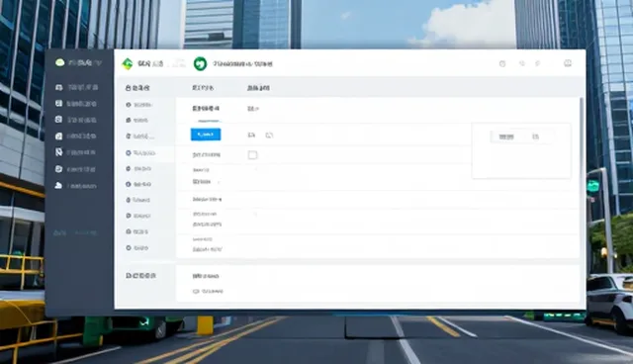Click the clock-shaped icon in the header
The height and width of the screenshot is (364, 633).
coord(502,63)
